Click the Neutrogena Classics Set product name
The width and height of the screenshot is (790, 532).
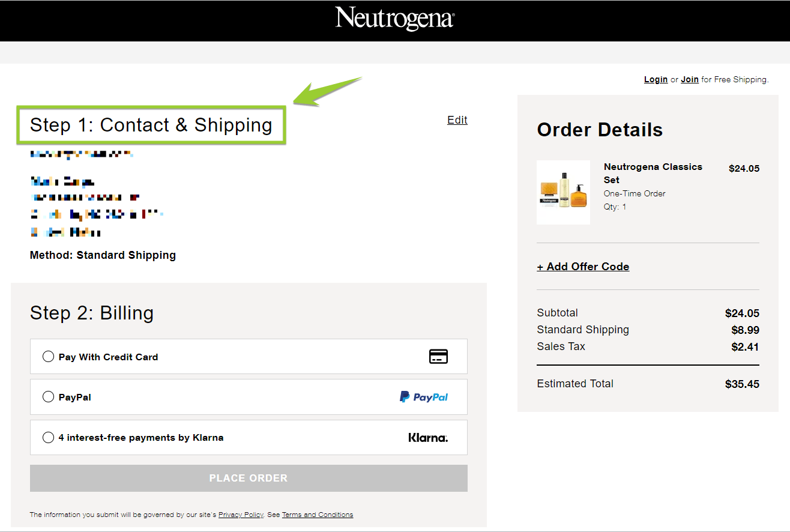pyautogui.click(x=653, y=173)
